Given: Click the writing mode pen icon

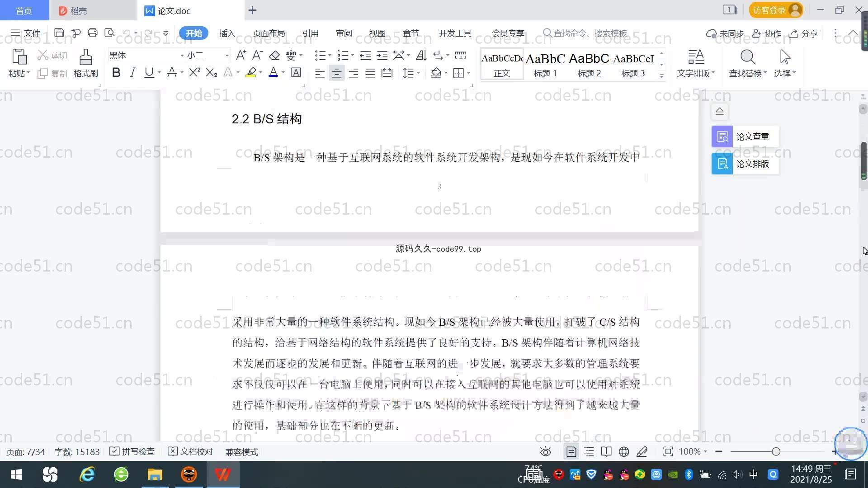Looking at the screenshot, I should tap(642, 451).
